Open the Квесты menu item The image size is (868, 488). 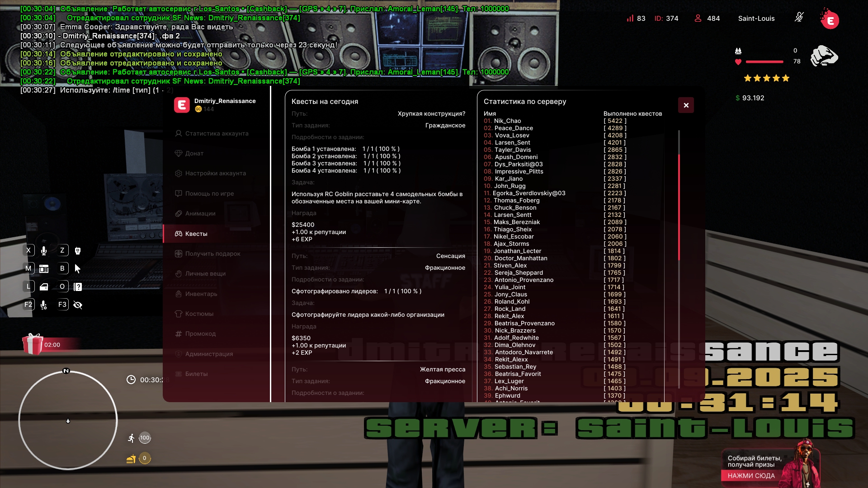[x=196, y=234]
